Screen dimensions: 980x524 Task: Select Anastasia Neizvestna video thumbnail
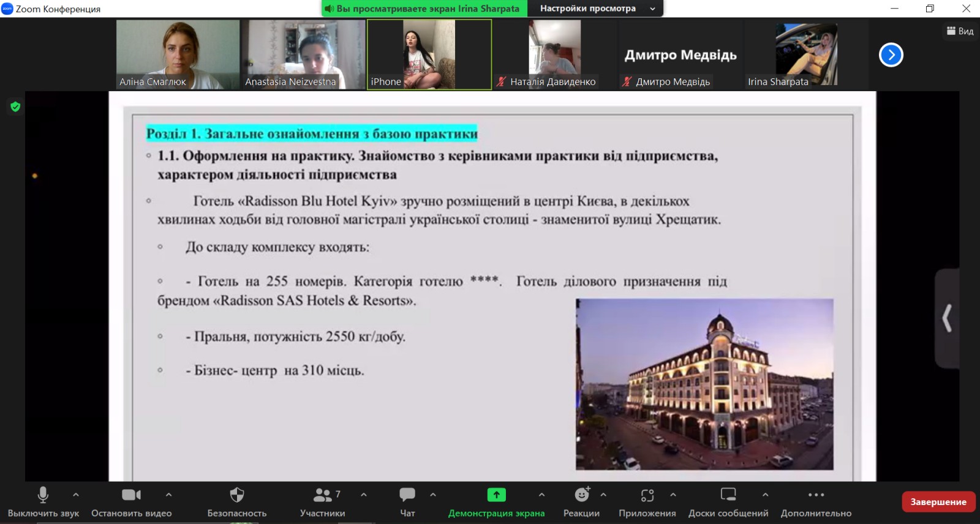(x=304, y=54)
